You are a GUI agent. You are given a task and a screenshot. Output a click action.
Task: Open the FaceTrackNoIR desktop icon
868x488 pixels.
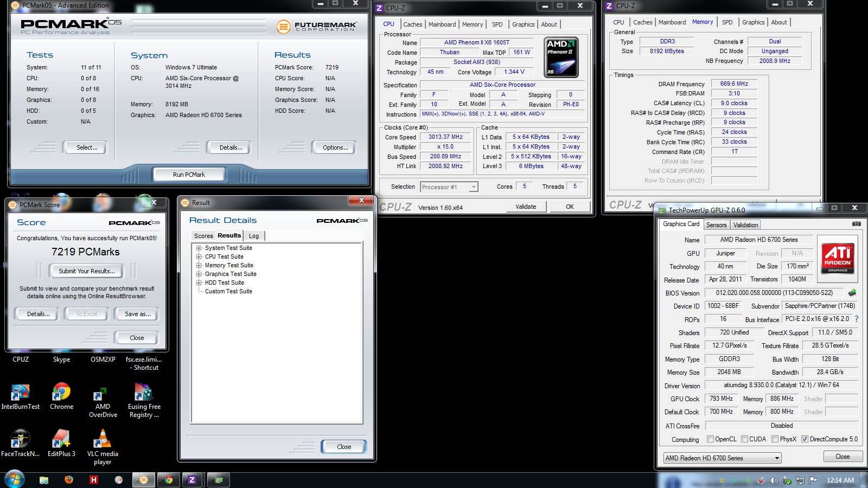[x=21, y=444]
